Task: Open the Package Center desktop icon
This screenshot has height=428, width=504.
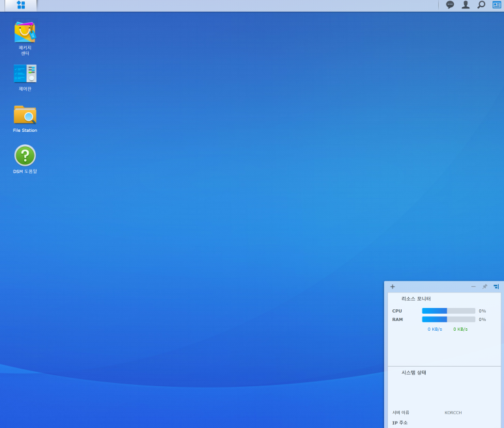Action: [25, 38]
